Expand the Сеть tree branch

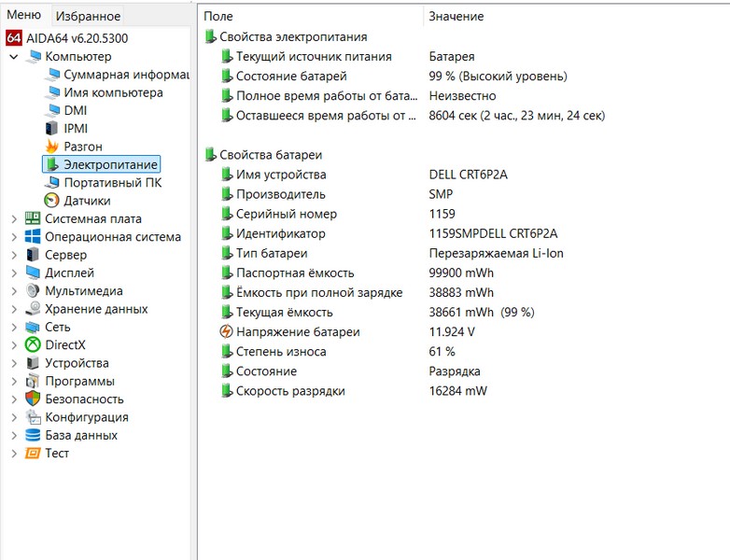[13, 328]
